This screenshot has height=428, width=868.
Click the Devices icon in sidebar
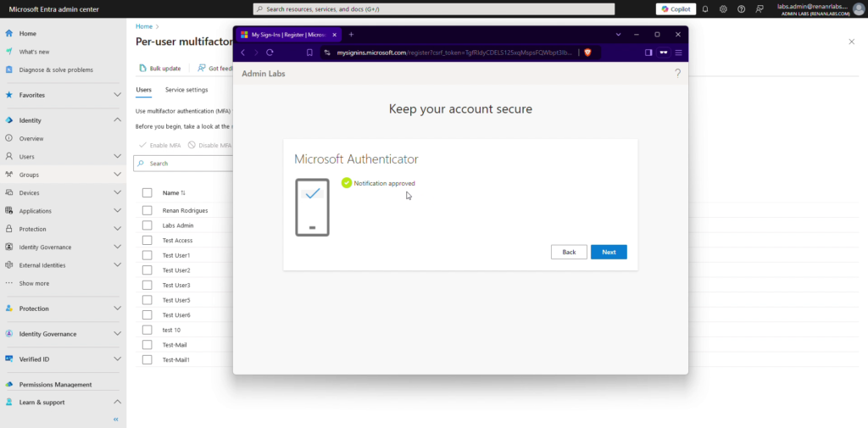pos(8,192)
